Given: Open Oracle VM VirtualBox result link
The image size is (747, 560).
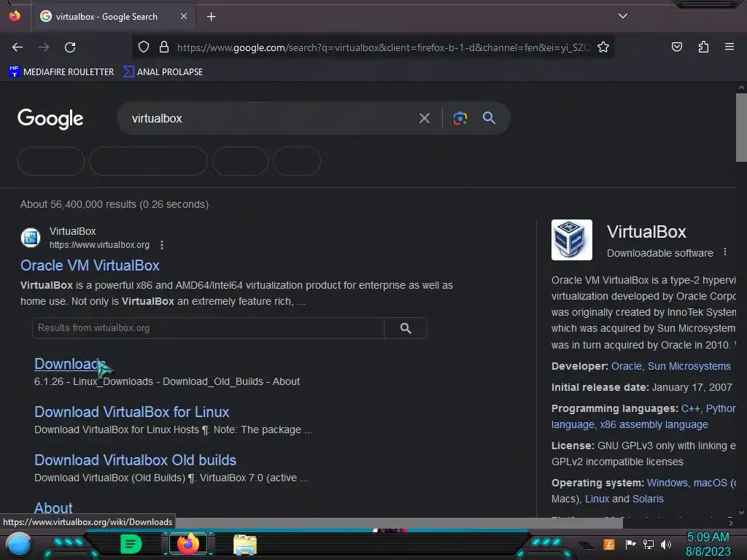Looking at the screenshot, I should click(x=90, y=265).
